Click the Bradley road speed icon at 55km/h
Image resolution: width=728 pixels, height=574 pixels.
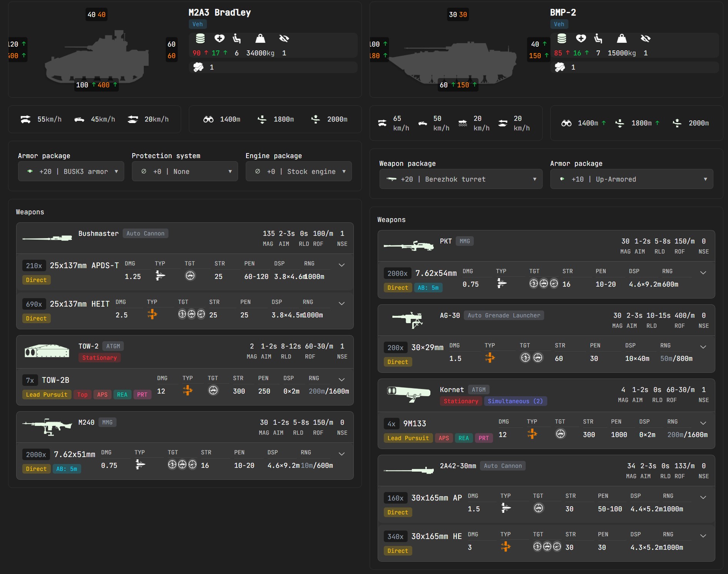(26, 119)
